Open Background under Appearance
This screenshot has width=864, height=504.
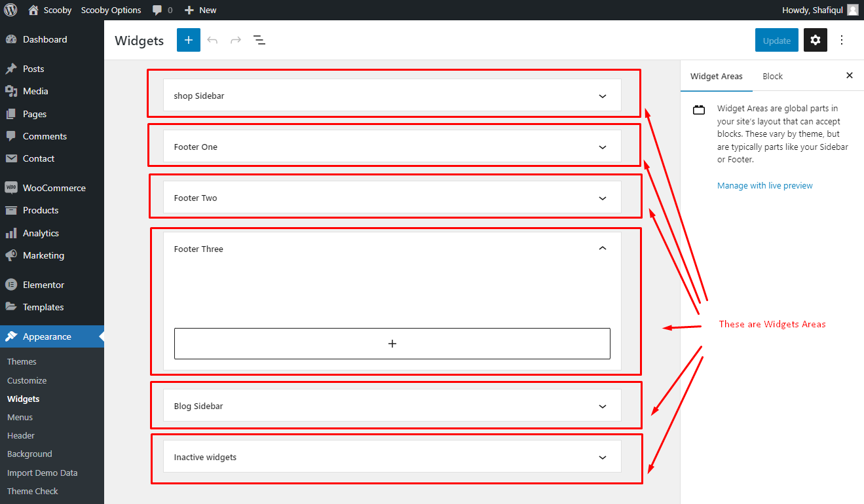point(29,454)
